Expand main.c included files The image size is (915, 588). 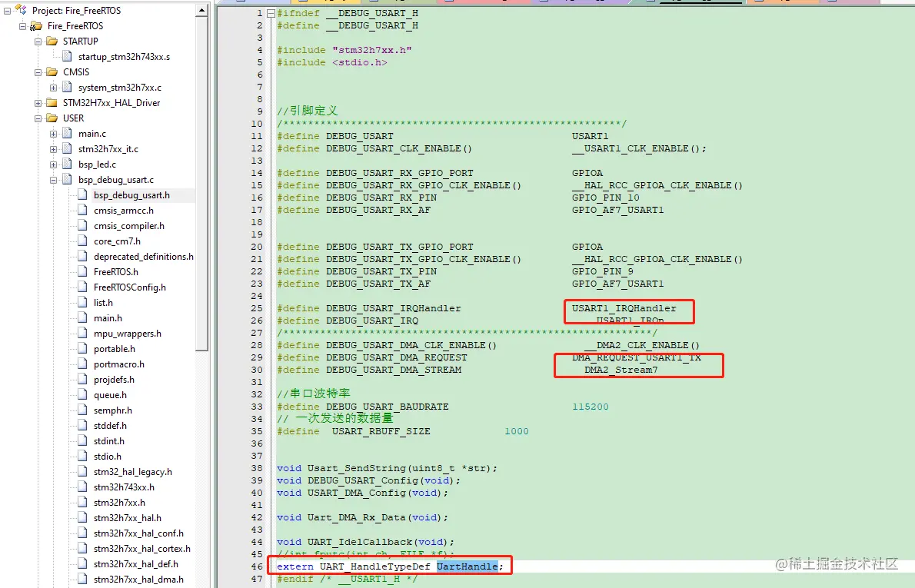point(53,134)
